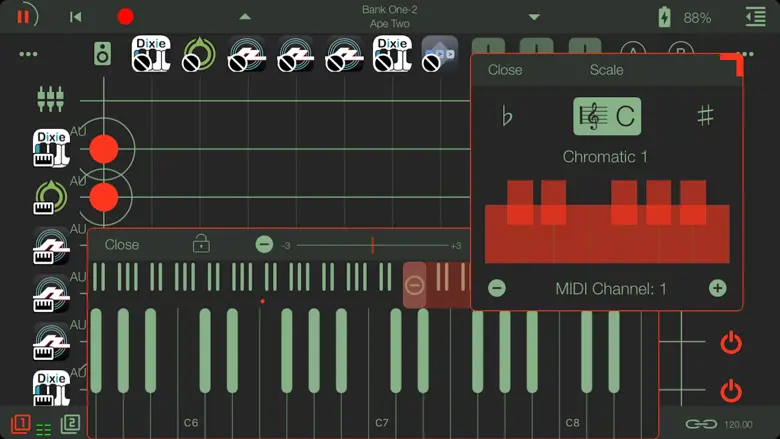
Task: Start recording with the red record button
Action: tap(125, 17)
